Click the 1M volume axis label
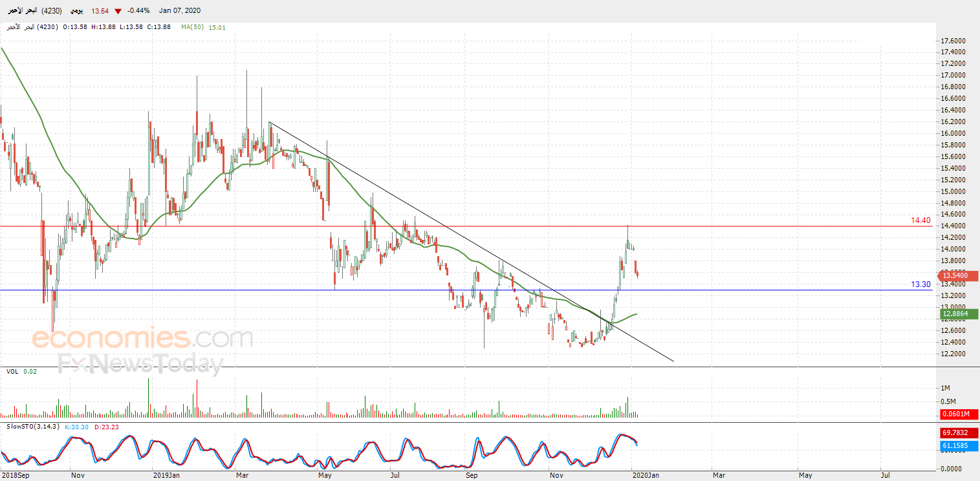Viewport: 980px width, 481px height. (945, 388)
